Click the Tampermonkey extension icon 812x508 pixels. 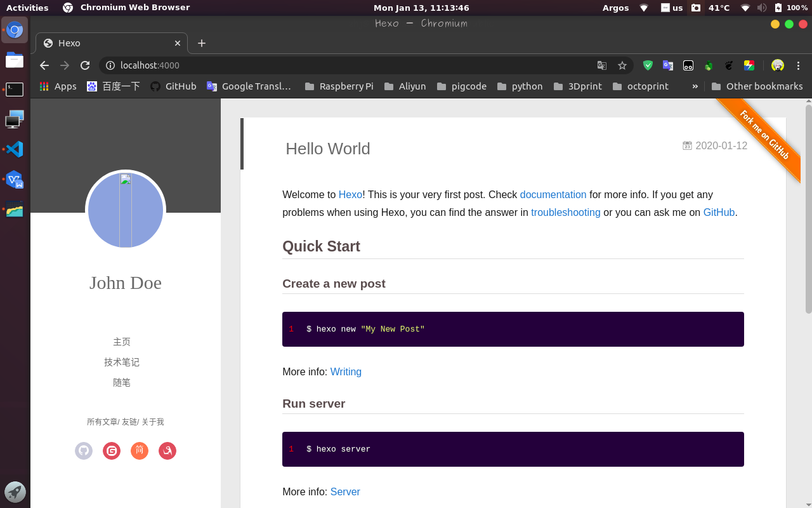[688, 65]
